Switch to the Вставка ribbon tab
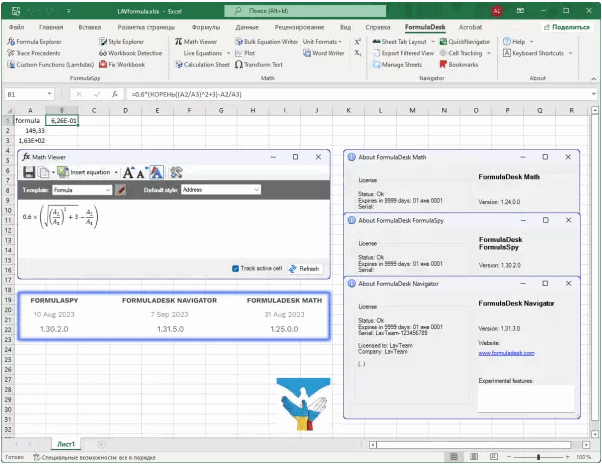The height and width of the screenshot is (464, 602). click(x=89, y=27)
